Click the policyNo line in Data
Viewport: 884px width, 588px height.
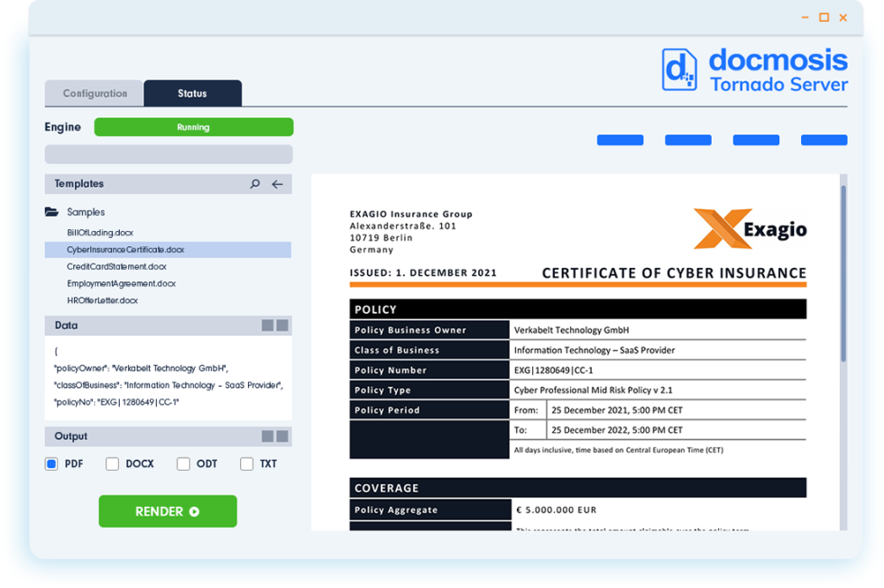point(116,402)
